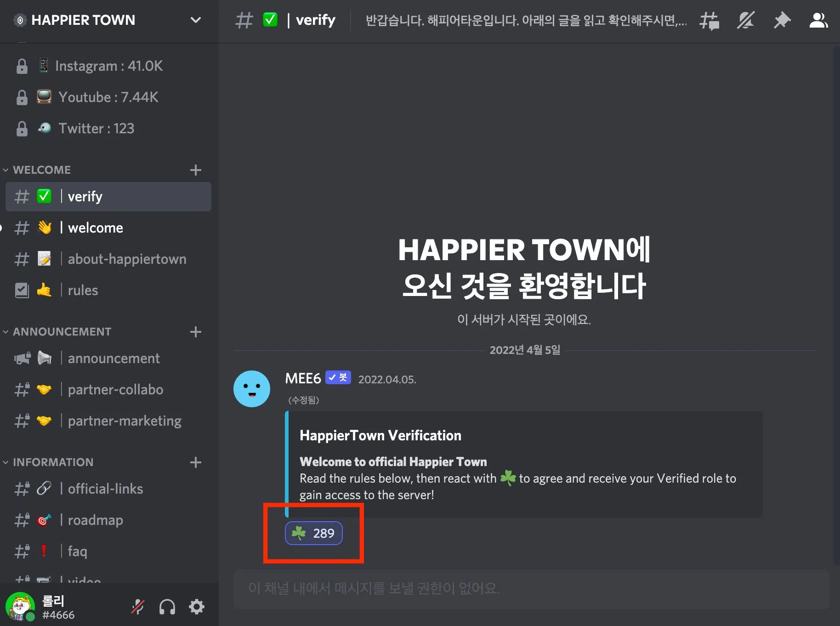Click the lock icon beside Youtube channel
840x626 pixels.
click(x=22, y=97)
